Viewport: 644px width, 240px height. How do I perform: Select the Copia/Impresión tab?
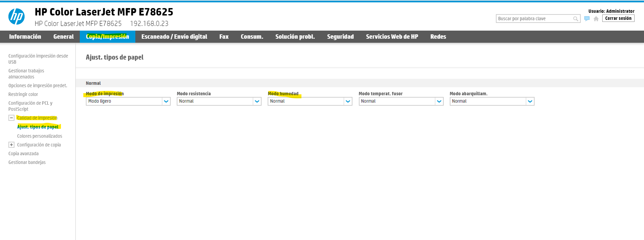(107, 37)
